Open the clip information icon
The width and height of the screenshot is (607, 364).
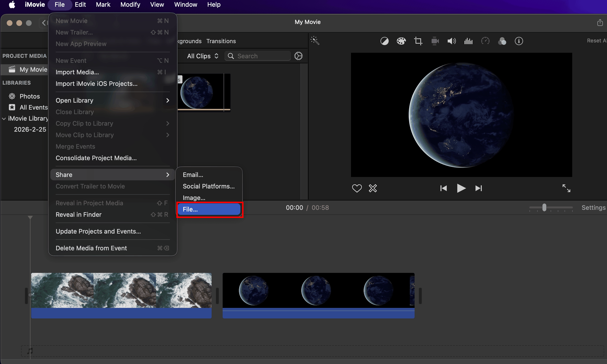click(x=519, y=41)
